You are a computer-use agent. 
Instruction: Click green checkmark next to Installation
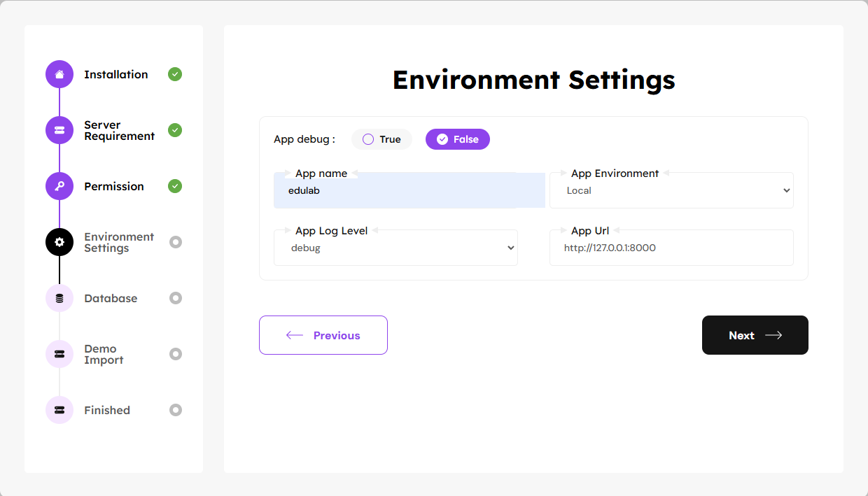(175, 74)
